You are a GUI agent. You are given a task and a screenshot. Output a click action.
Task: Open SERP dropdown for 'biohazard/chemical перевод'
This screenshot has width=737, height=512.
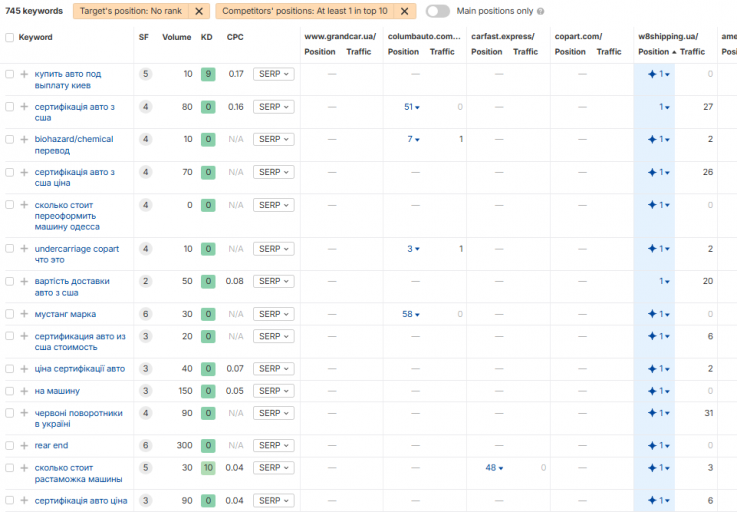274,139
